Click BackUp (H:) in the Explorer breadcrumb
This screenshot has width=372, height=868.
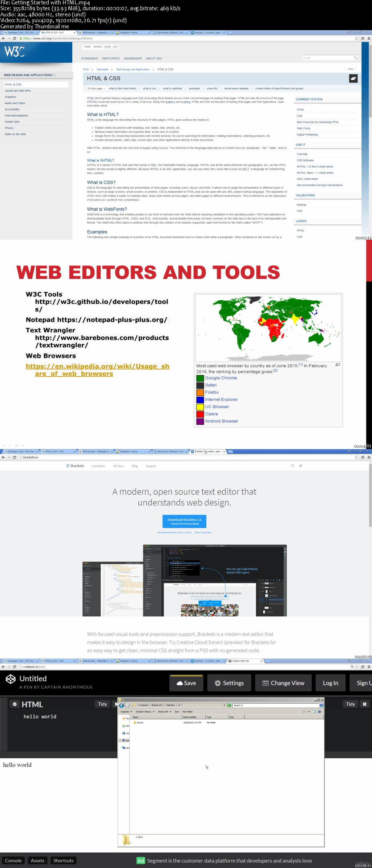157,705
